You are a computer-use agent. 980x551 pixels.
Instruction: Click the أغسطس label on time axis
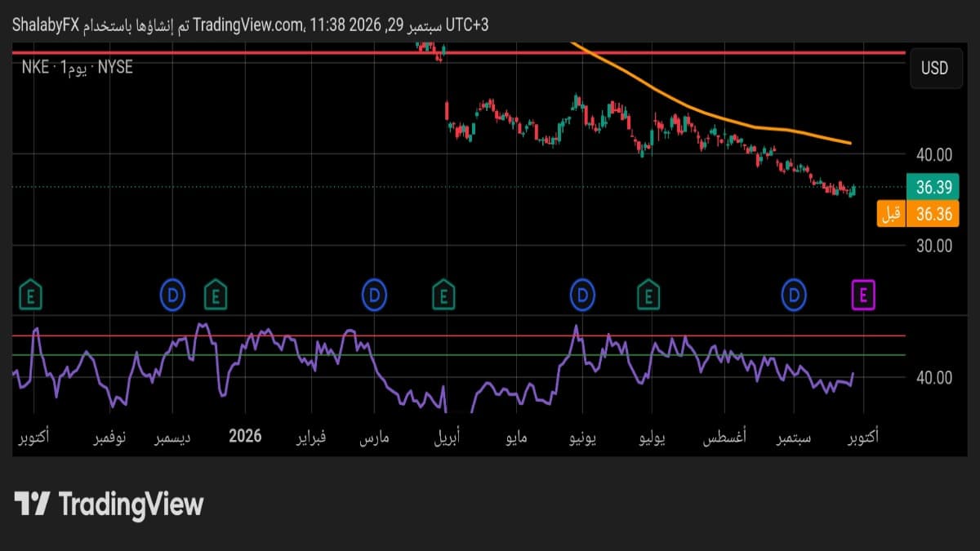(x=724, y=438)
